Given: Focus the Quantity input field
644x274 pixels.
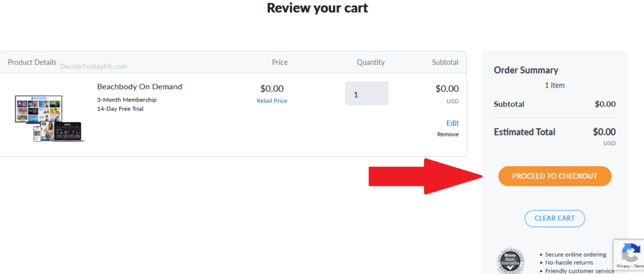Looking at the screenshot, I should (x=366, y=94).
